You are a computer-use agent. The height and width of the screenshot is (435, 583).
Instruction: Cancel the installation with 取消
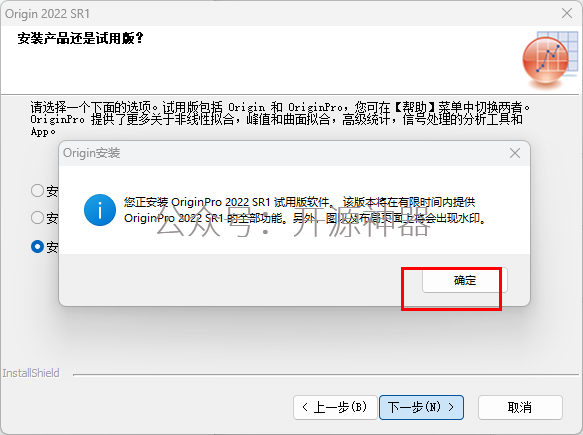tap(520, 407)
